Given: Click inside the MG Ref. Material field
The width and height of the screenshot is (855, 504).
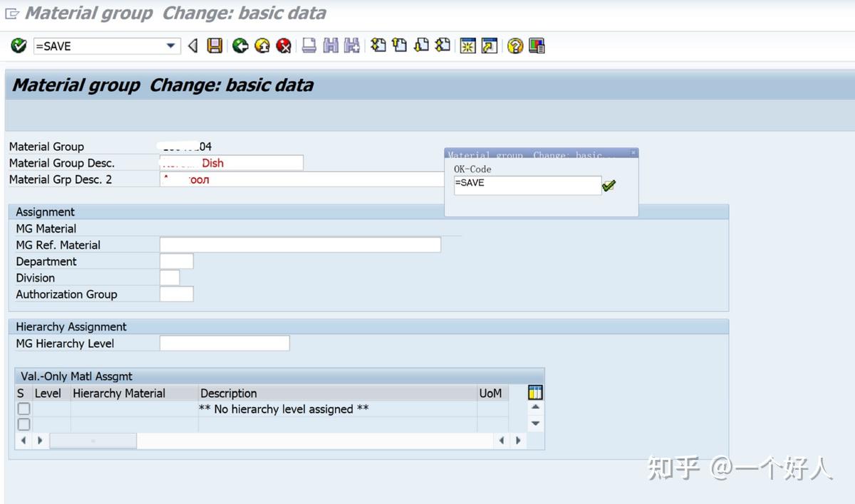Looking at the screenshot, I should (x=299, y=244).
